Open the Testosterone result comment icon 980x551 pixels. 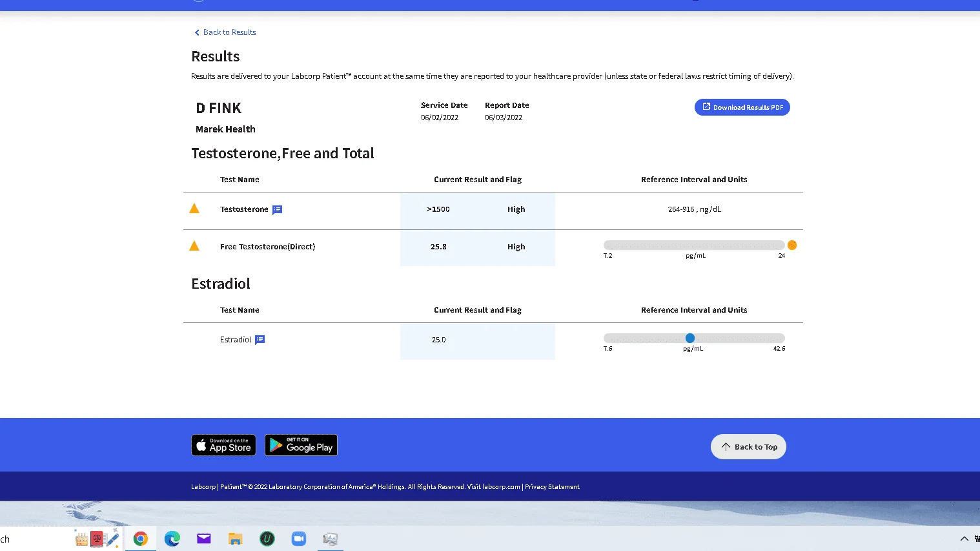pyautogui.click(x=277, y=210)
